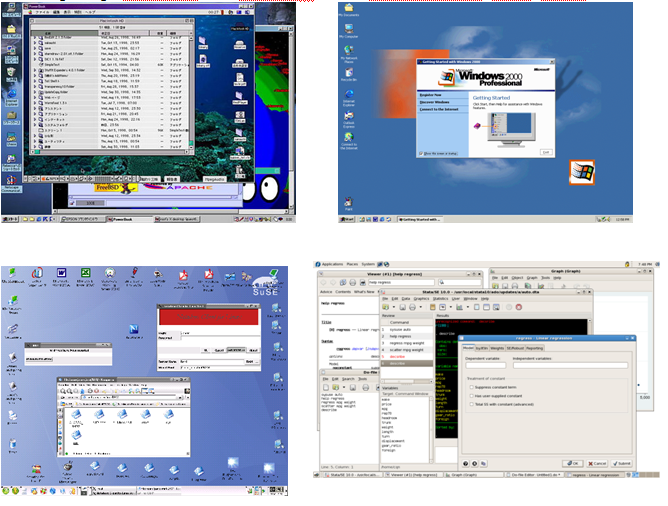Click the Independent variables input field

click(x=570, y=365)
